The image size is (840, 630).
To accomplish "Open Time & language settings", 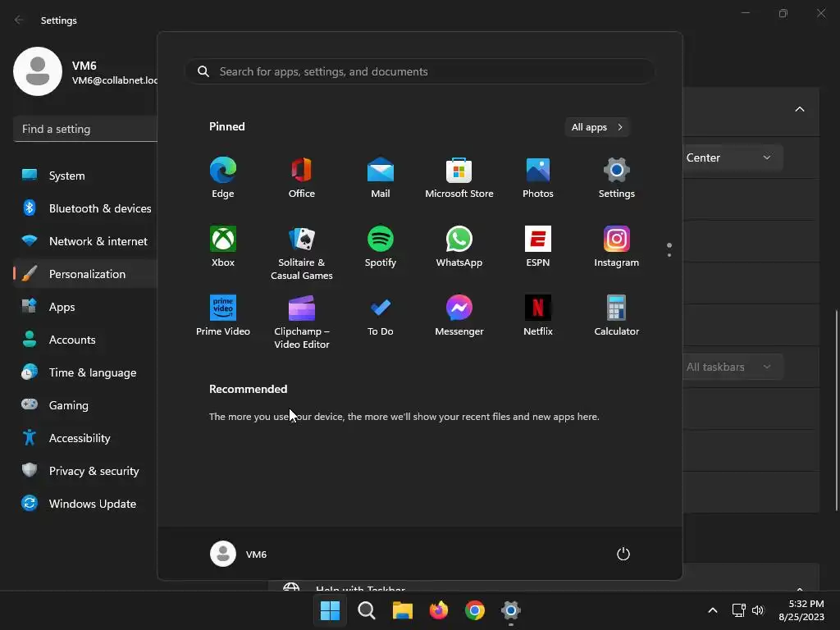I will point(85,372).
